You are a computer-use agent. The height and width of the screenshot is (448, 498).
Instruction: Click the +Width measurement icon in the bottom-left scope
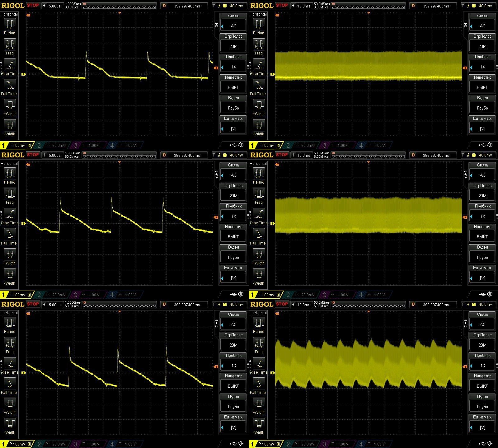(10, 404)
